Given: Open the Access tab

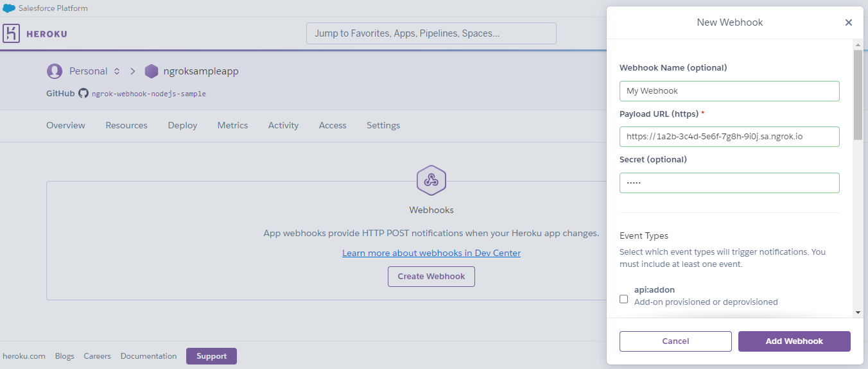Looking at the screenshot, I should tap(333, 126).
